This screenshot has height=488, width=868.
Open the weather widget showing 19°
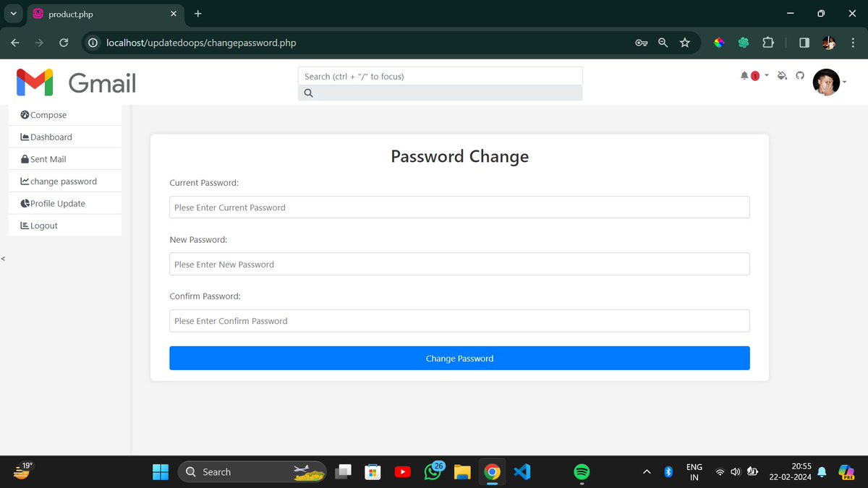point(22,471)
